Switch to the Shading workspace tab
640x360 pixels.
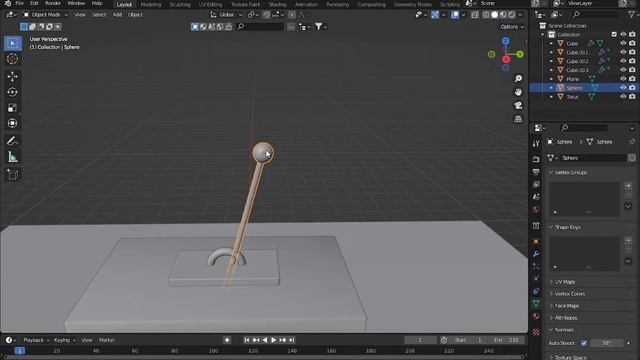[x=277, y=4]
